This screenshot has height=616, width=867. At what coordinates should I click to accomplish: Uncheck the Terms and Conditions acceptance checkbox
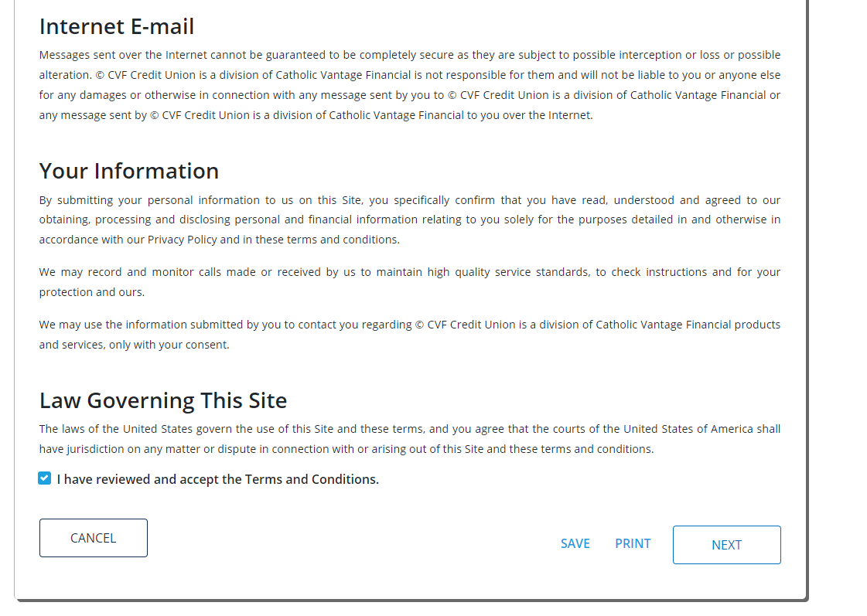(x=45, y=478)
